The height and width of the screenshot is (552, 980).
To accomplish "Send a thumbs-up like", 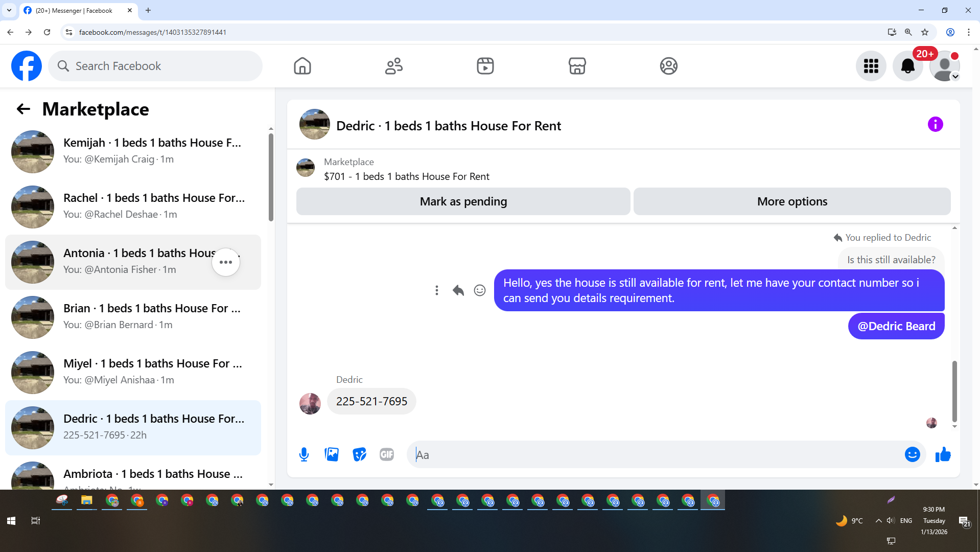I will click(x=943, y=454).
